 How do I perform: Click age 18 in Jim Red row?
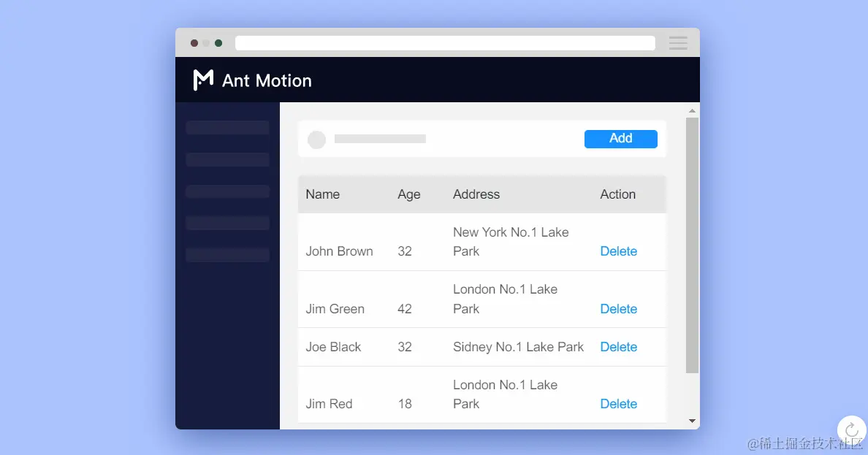point(405,404)
